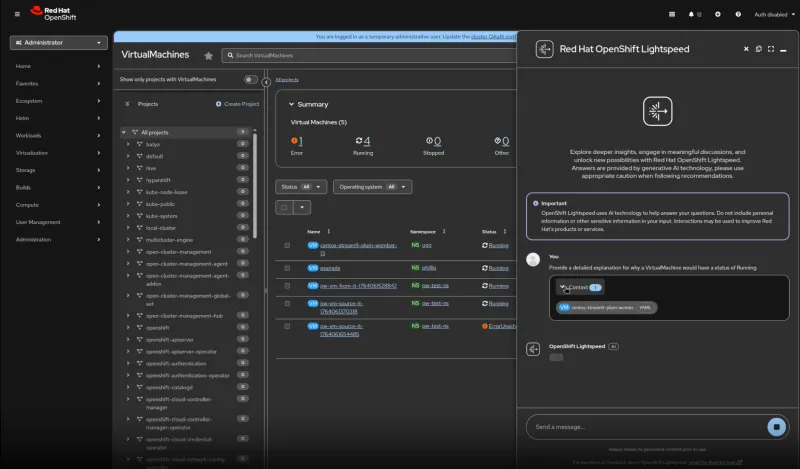The height and width of the screenshot is (469, 800).
Task: Expand the hive project tree node
Action: coord(128,168)
